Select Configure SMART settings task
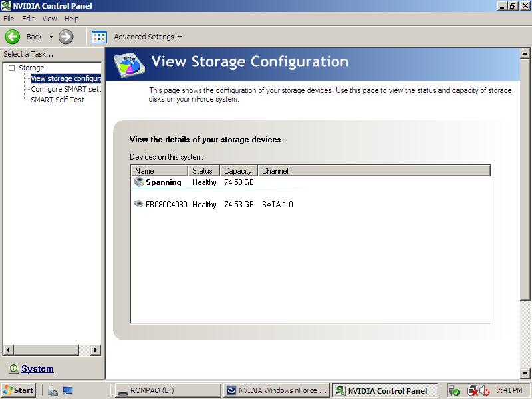This screenshot has width=532, height=399. 66,89
